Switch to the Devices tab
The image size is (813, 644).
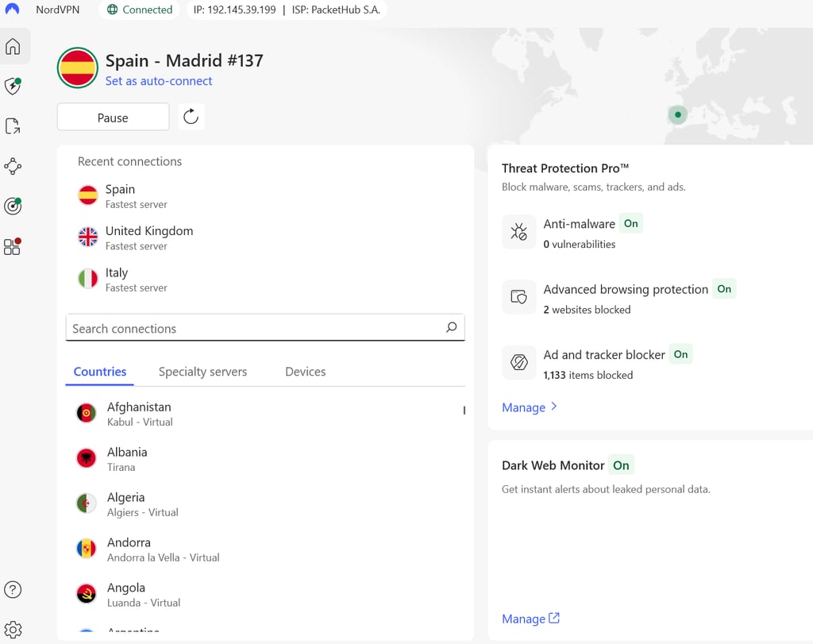click(306, 372)
